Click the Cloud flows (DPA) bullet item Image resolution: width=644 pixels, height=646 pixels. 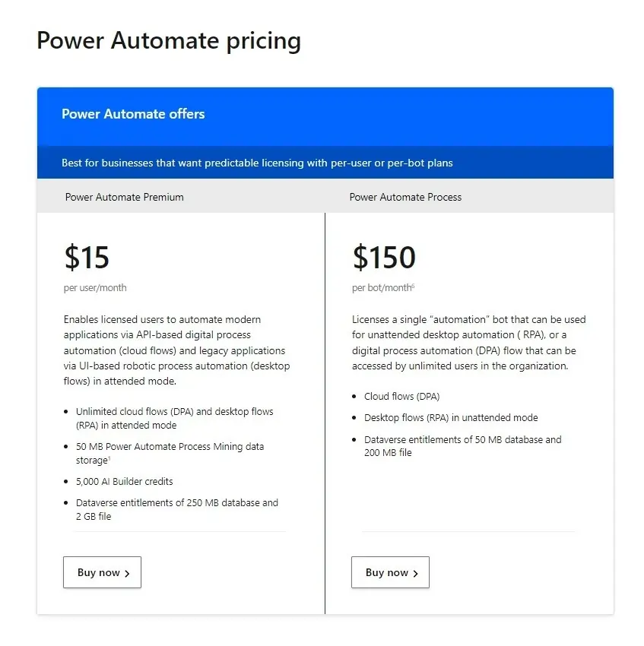401,396
